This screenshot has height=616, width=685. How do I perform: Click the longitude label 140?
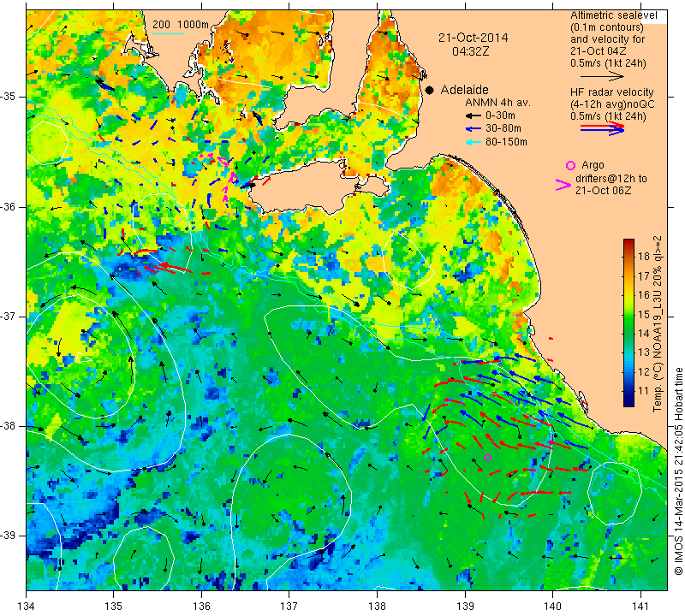point(552,607)
